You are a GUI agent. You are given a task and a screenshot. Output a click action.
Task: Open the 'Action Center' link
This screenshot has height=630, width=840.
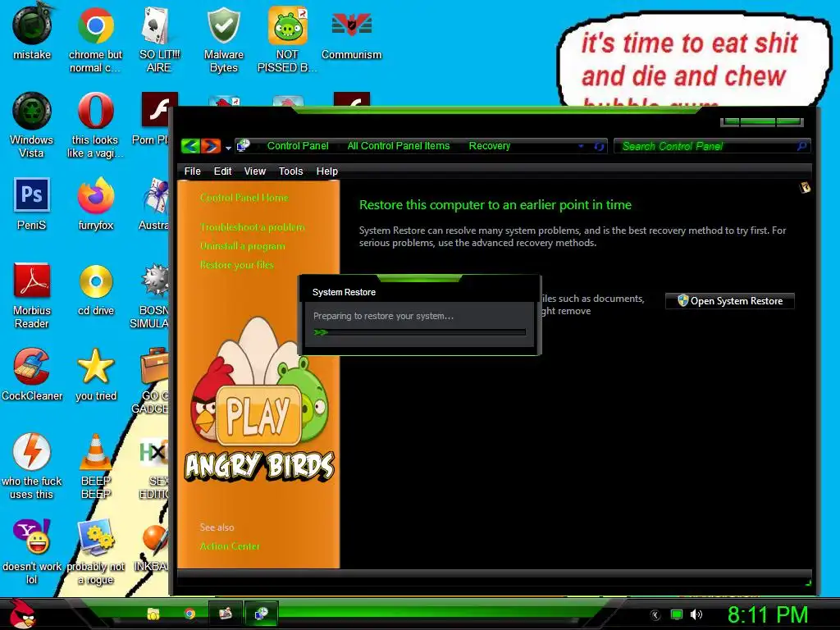pos(230,546)
